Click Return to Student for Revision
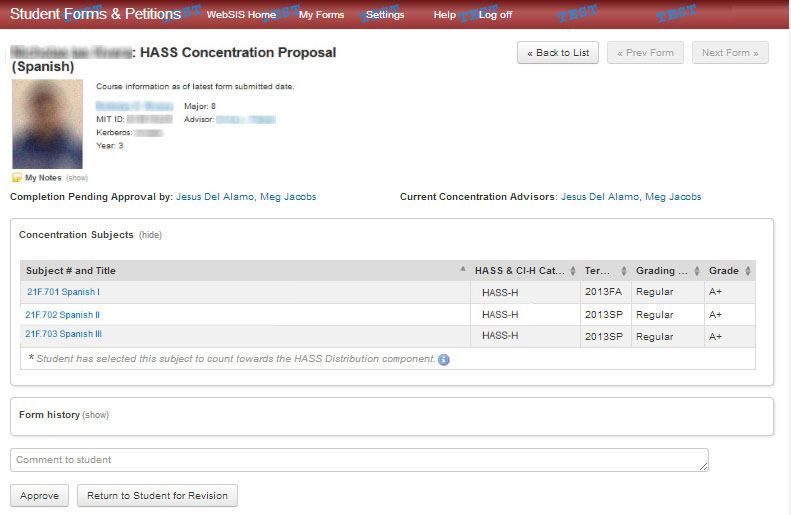 coord(157,495)
